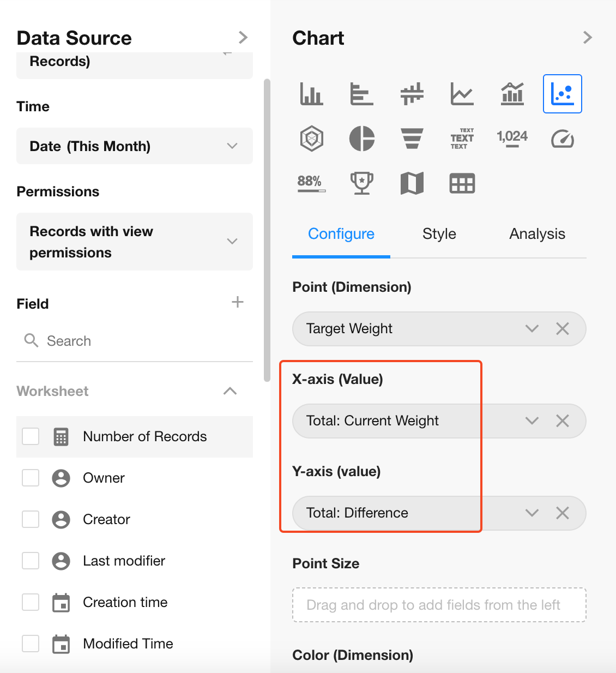The height and width of the screenshot is (673, 616).
Task: Expand the Records with view permissions dropdown
Action: click(x=135, y=242)
